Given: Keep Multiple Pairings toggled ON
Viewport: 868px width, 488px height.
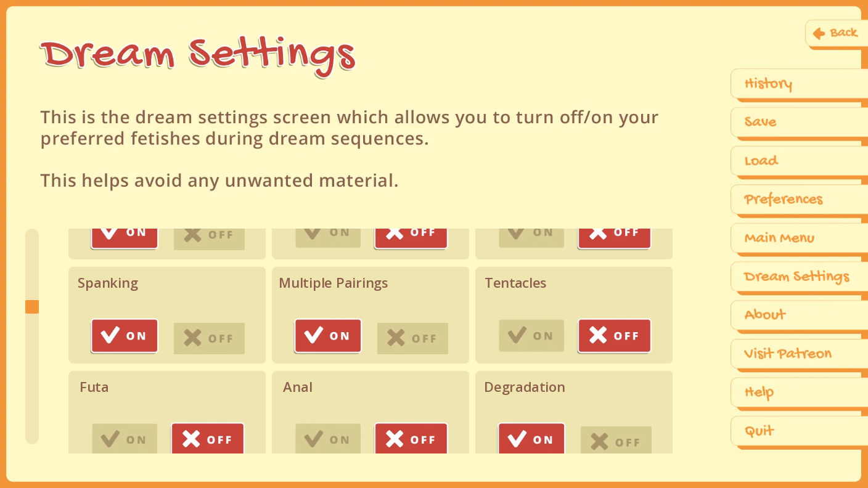Looking at the screenshot, I should (327, 336).
